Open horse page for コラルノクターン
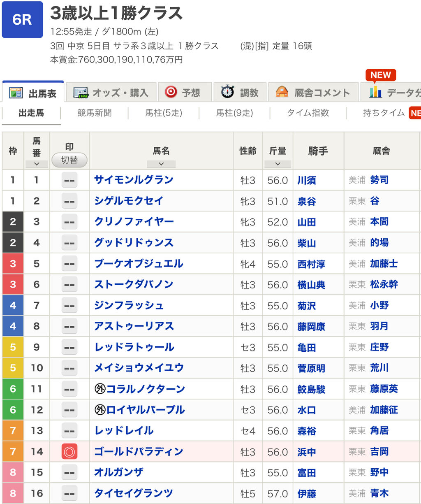 pos(146,389)
